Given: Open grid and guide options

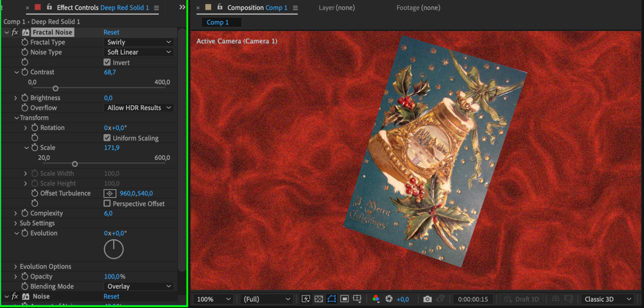Looking at the screenshot, I should 357,299.
